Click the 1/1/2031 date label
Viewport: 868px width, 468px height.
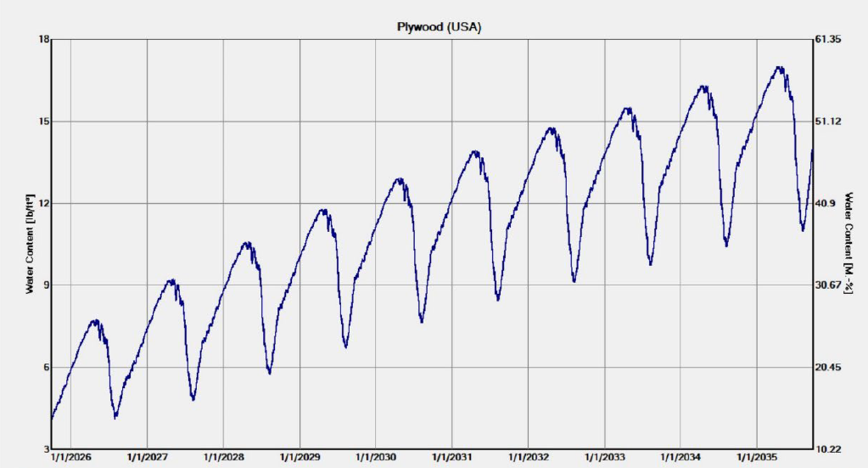[x=453, y=458]
